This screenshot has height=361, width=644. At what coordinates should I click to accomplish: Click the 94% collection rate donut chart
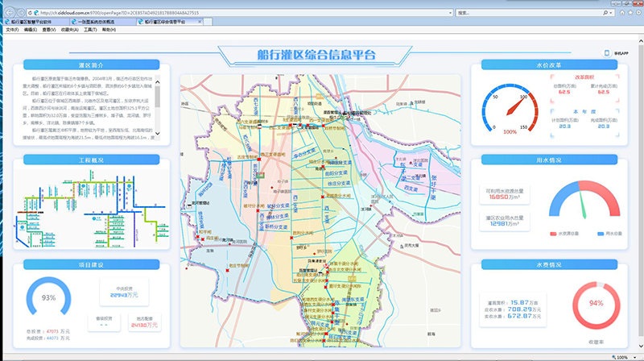(x=596, y=304)
